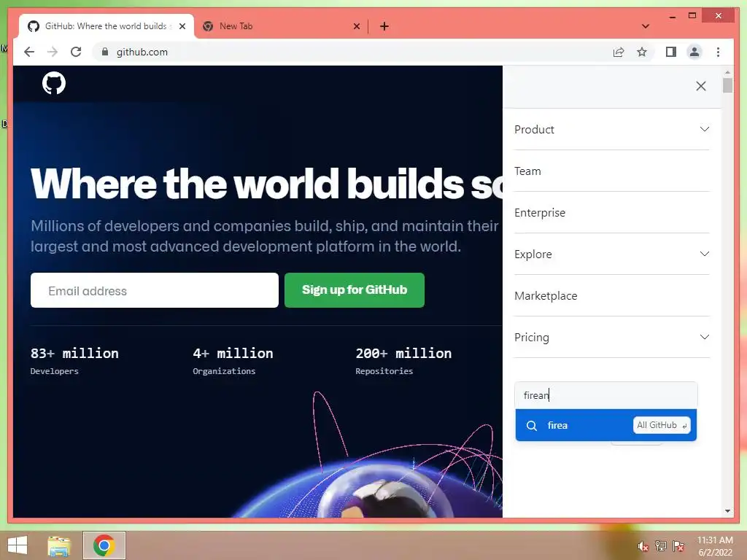Click the 'Organizations' label

coord(224,371)
